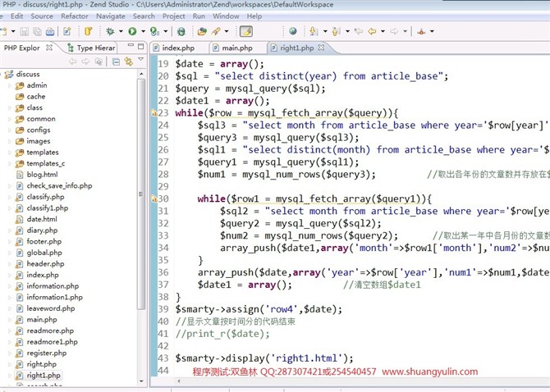Navigate back with yellow left arrow
The width and height of the screenshot is (550, 392).
[x=372, y=31]
